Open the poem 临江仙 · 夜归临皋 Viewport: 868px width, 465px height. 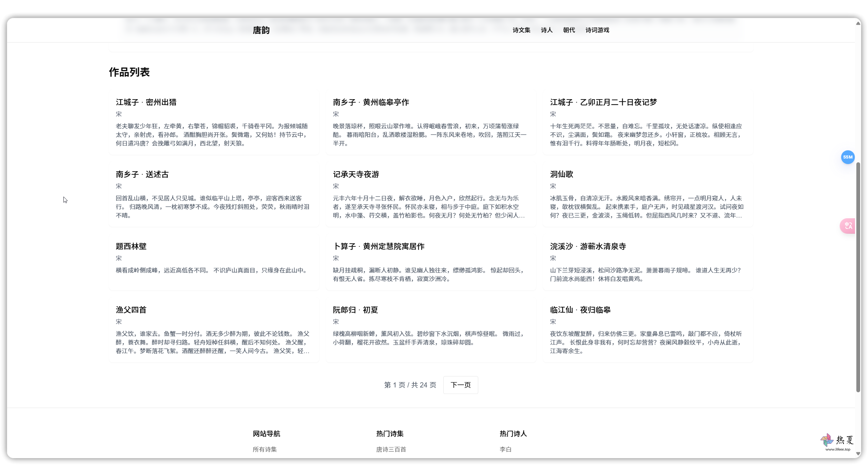click(x=580, y=310)
